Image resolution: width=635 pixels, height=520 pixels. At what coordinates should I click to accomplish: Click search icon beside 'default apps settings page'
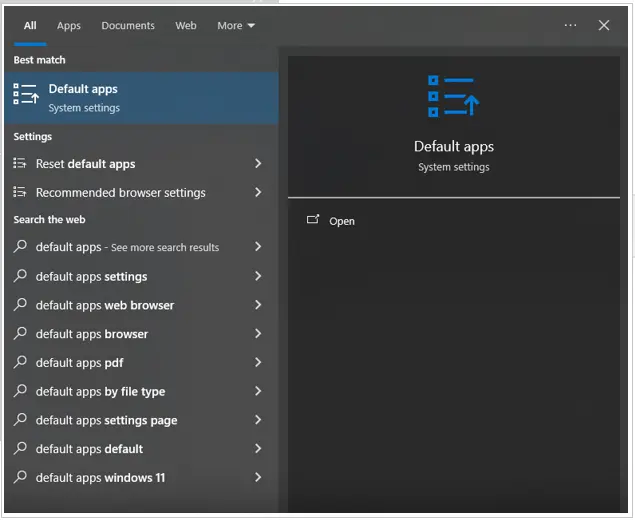(20, 419)
